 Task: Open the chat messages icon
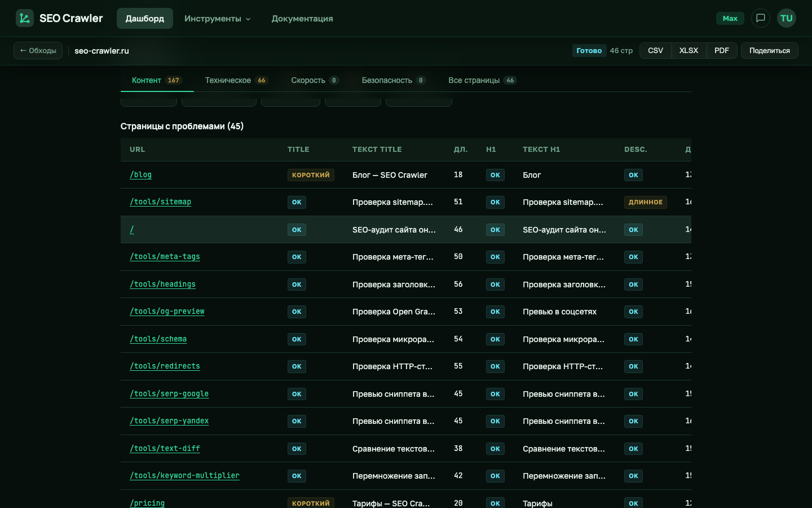point(761,18)
